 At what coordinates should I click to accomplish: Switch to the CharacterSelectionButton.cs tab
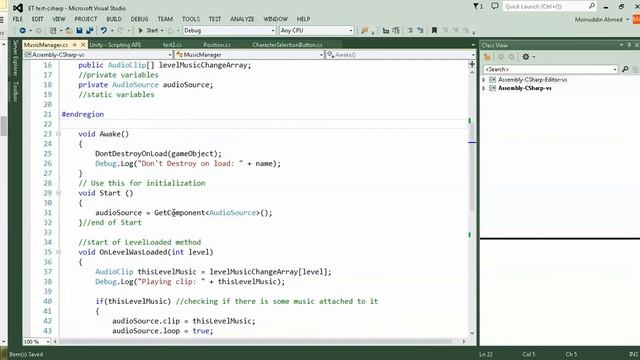point(287,45)
